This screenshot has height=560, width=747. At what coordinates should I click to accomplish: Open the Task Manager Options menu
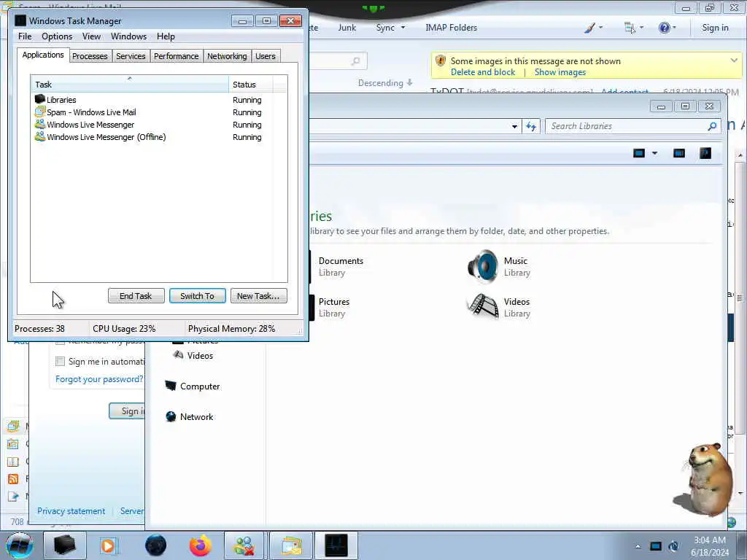coord(57,36)
